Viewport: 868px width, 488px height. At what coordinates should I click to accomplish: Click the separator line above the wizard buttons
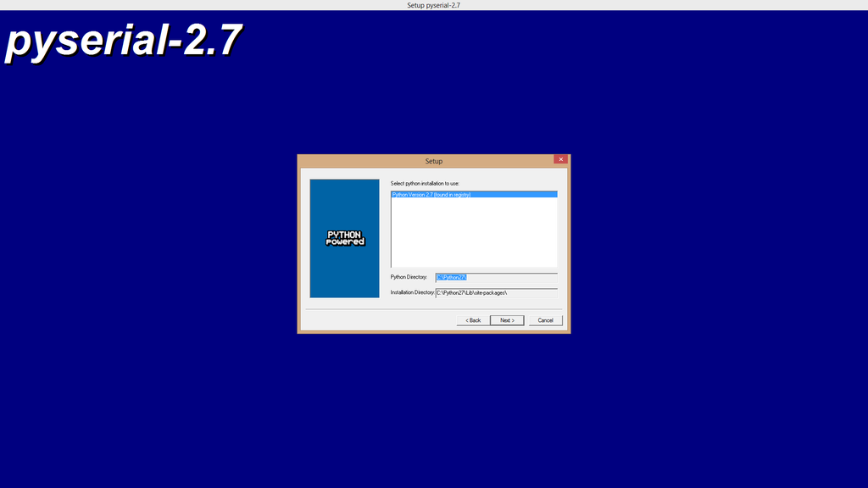433,310
